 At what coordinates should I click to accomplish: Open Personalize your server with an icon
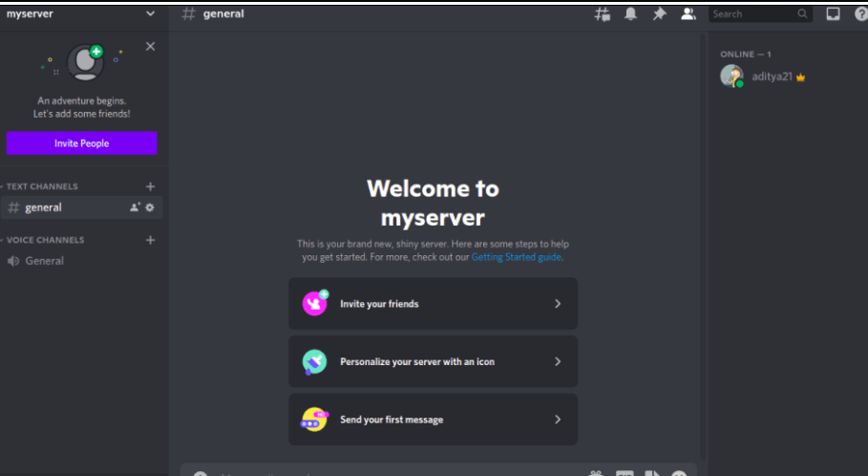tap(433, 361)
